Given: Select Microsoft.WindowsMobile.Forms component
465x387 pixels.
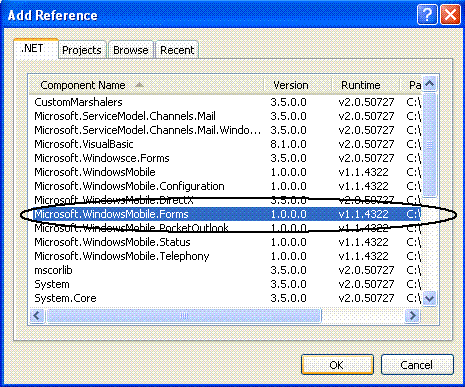Looking at the screenshot, I should (225, 214).
